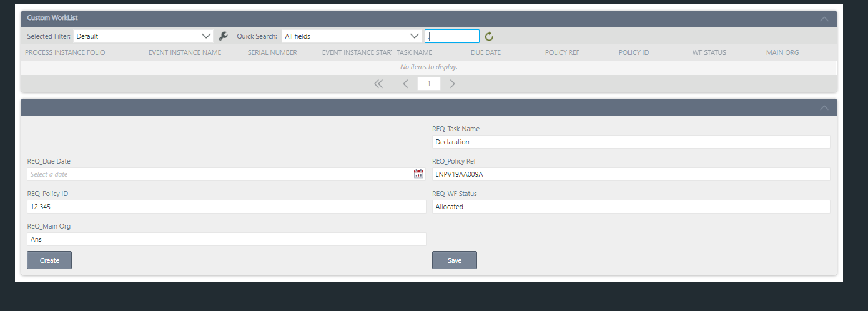Sort by Due Date column header
This screenshot has width=868, height=311.
pos(486,52)
